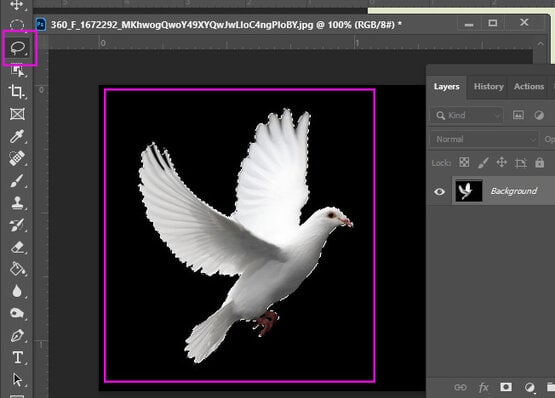Switch to the History tab

point(488,86)
